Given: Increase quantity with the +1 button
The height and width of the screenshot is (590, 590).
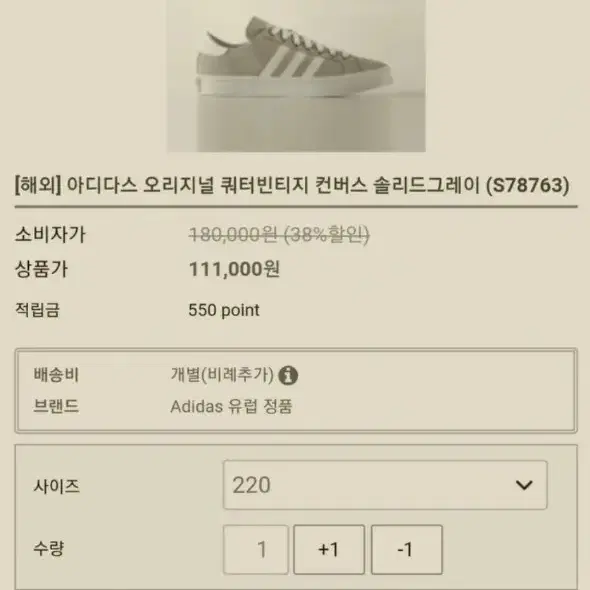Looking at the screenshot, I should (329, 549).
